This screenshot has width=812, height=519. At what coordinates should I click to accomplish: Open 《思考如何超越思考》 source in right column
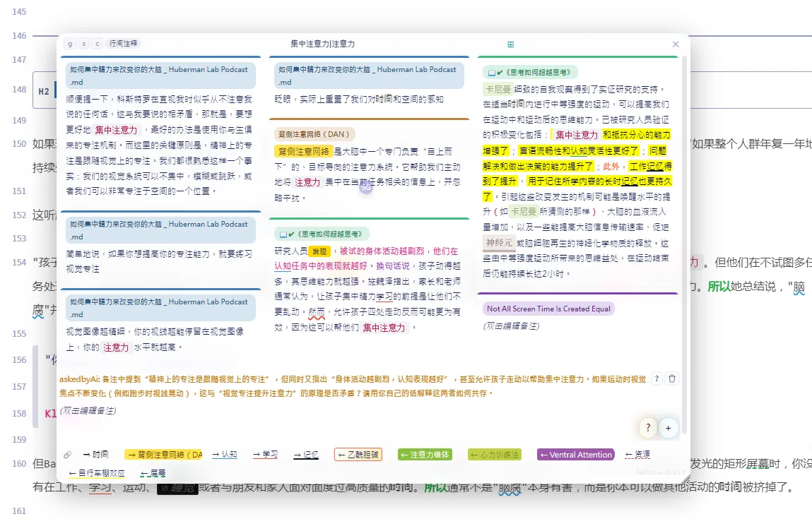click(x=530, y=73)
